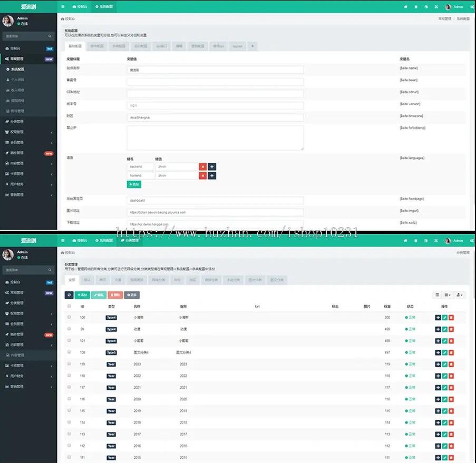Click the red 删除 button in the category toolbar
Screen dimensions: 476x463
coord(115,295)
